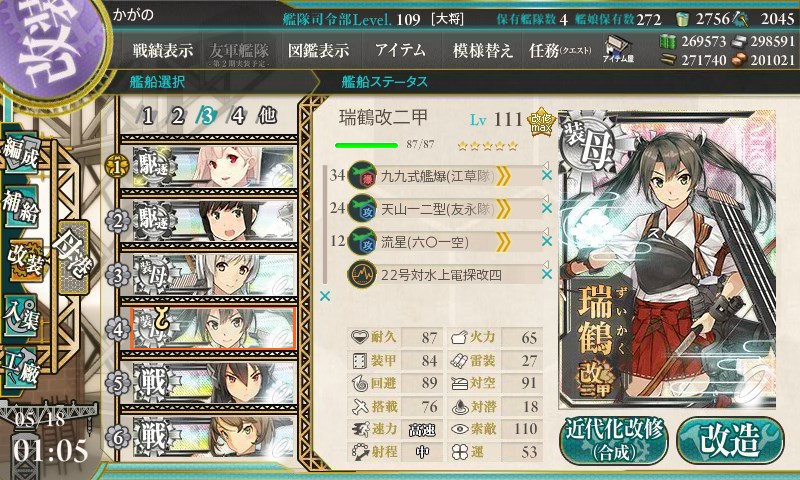This screenshot has width=800, height=480.
Task: Click the 近代化改修(合成) button
Action: [614, 440]
